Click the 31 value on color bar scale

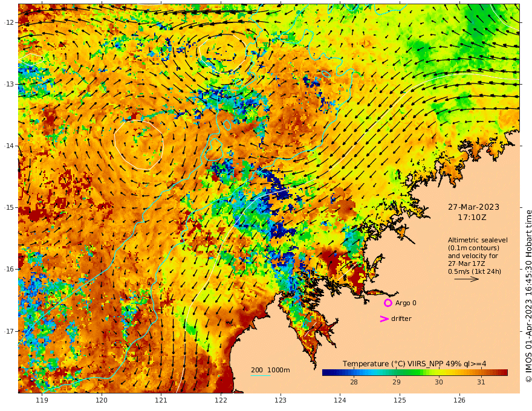point(481,382)
